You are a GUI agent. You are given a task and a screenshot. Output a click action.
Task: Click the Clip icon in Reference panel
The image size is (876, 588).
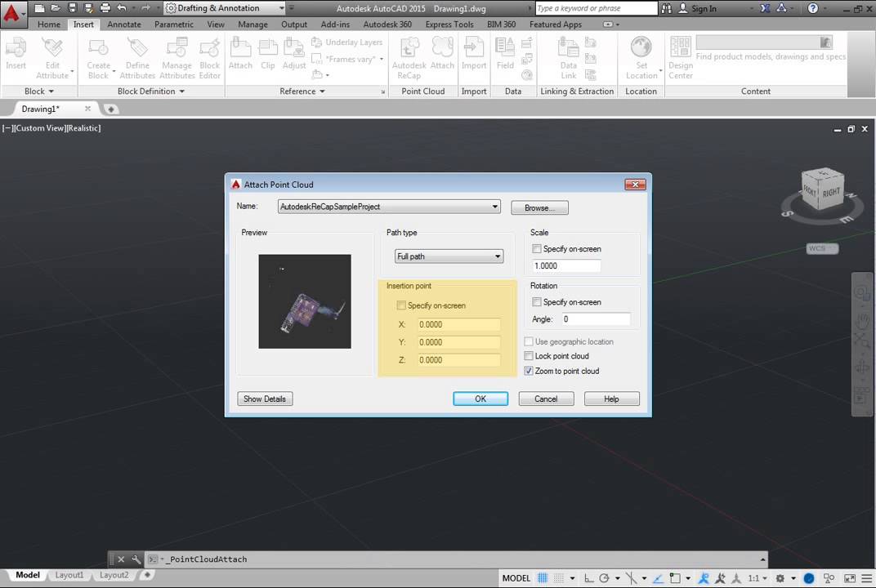pos(267,48)
